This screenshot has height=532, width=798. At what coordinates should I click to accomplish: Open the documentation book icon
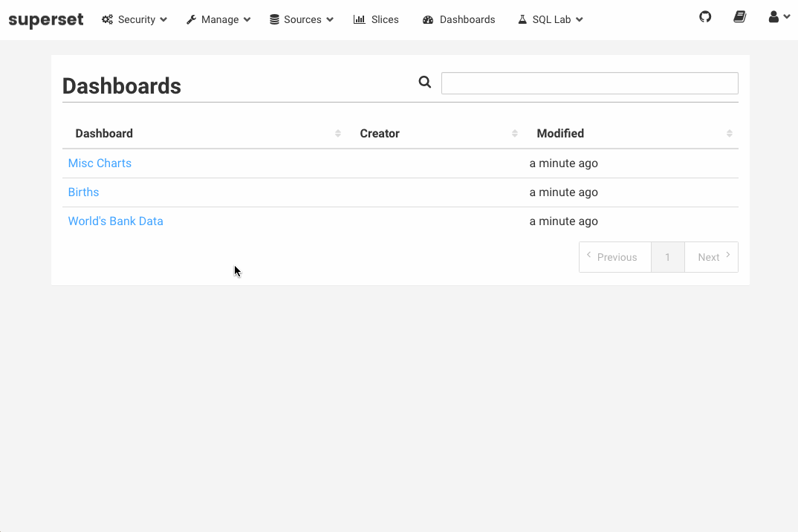[739, 16]
